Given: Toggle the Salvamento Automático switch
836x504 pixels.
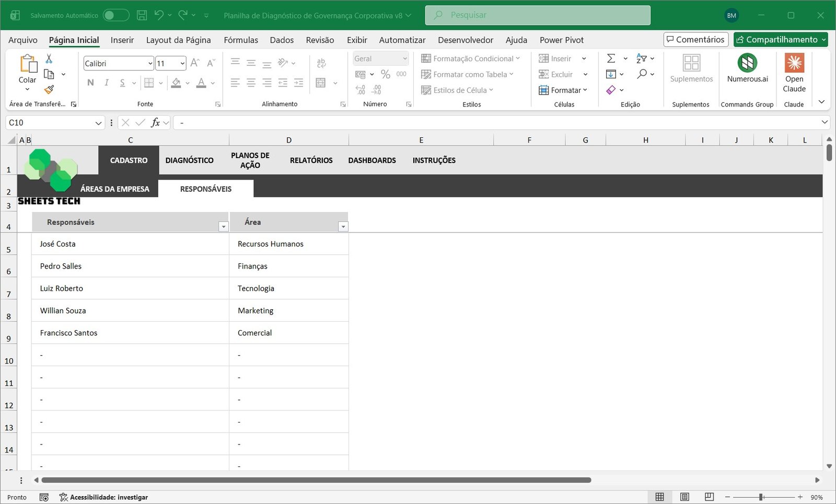Looking at the screenshot, I should (115, 15).
